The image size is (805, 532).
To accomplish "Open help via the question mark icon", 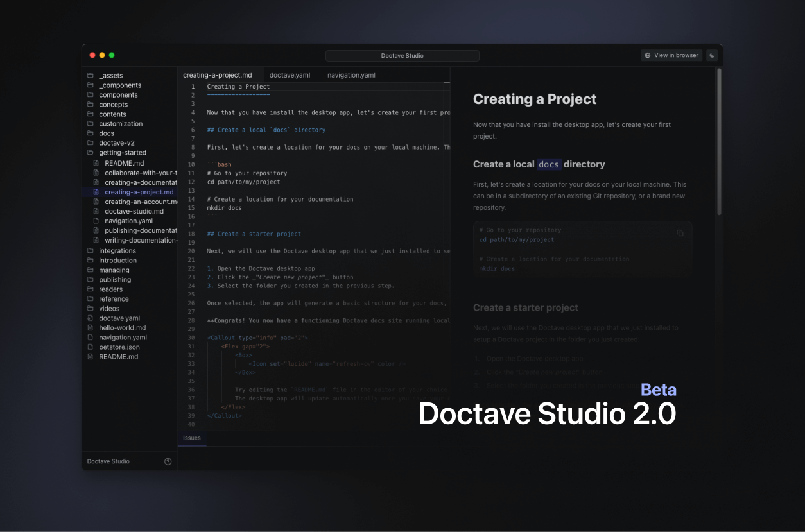I will pos(168,461).
